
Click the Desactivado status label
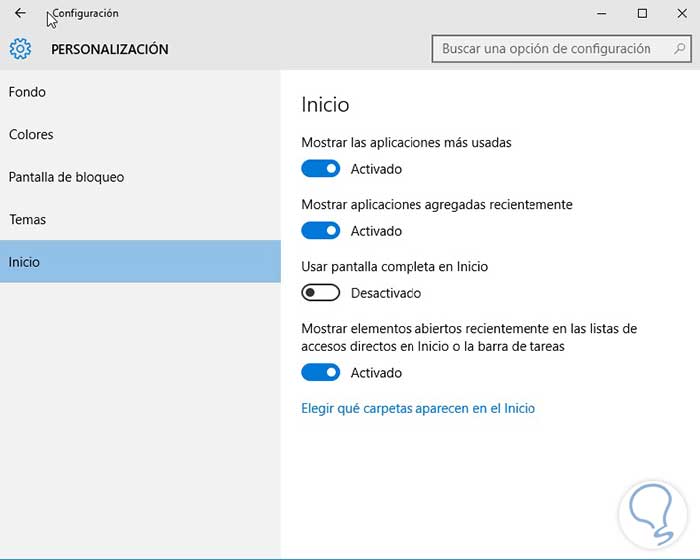pos(386,293)
